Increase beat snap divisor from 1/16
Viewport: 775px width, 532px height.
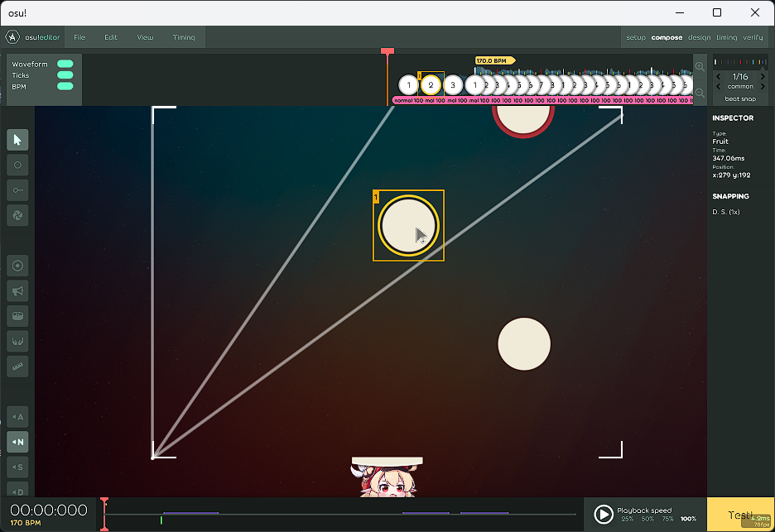[763, 77]
